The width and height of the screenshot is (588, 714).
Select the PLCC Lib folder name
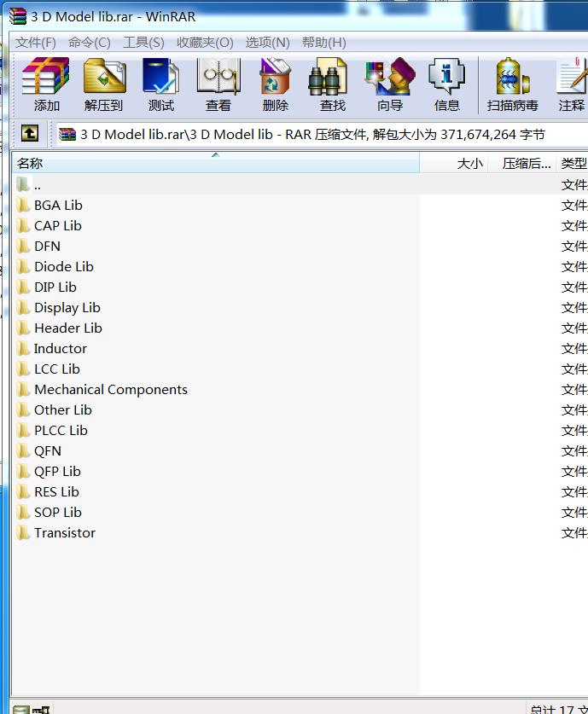(61, 430)
